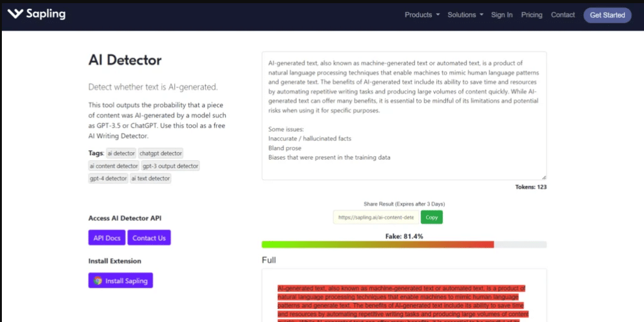
Task: Click the 'AI Detector' page heading
Action: [125, 60]
